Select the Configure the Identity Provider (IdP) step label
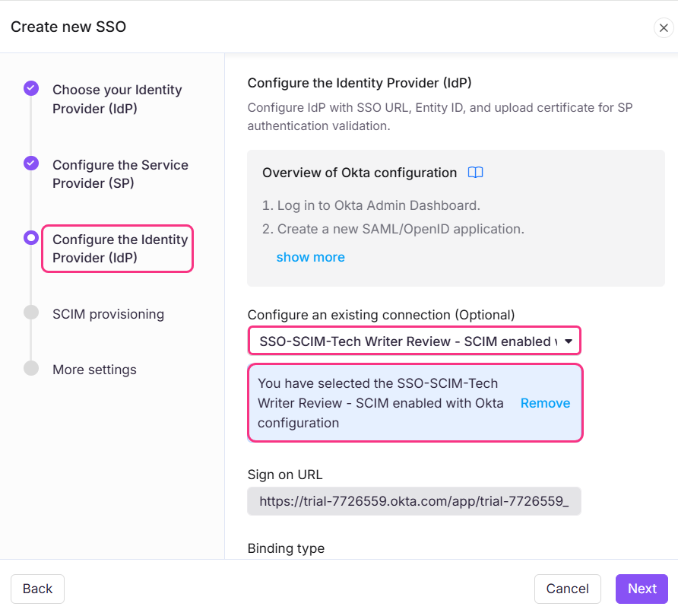 point(119,249)
